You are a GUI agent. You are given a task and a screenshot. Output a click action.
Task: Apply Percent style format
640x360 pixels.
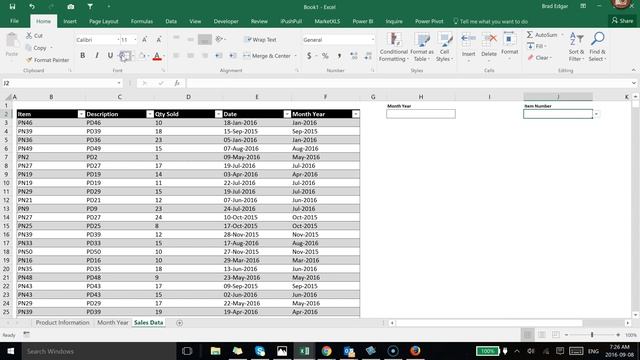325,56
